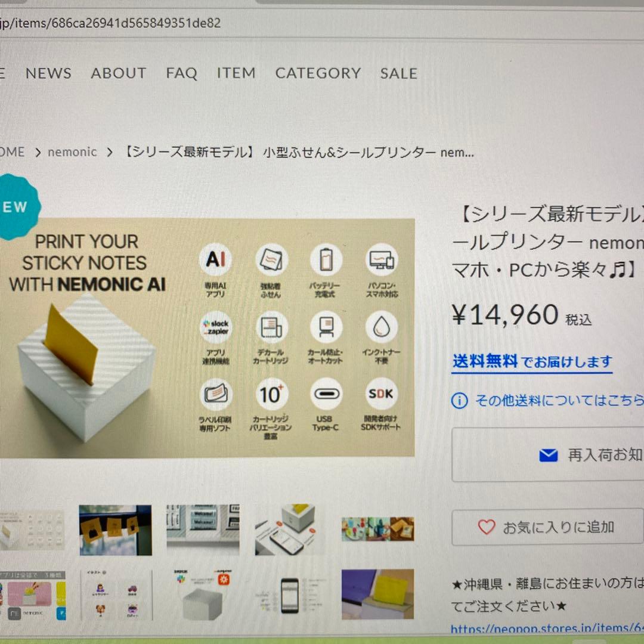Click the main NEMONIC AI product image

[207, 338]
